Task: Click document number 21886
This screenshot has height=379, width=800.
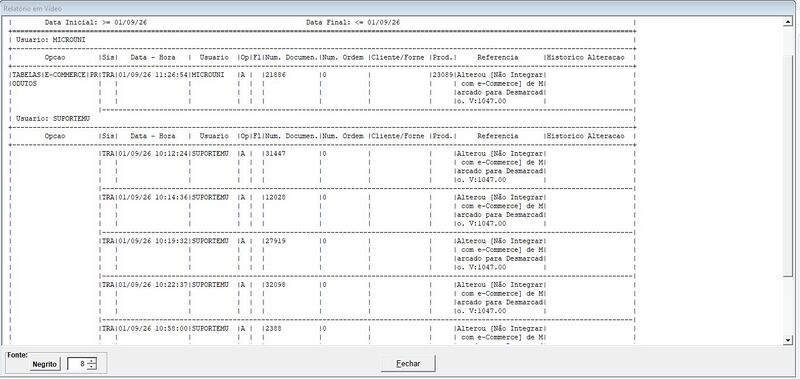Action: (x=276, y=74)
